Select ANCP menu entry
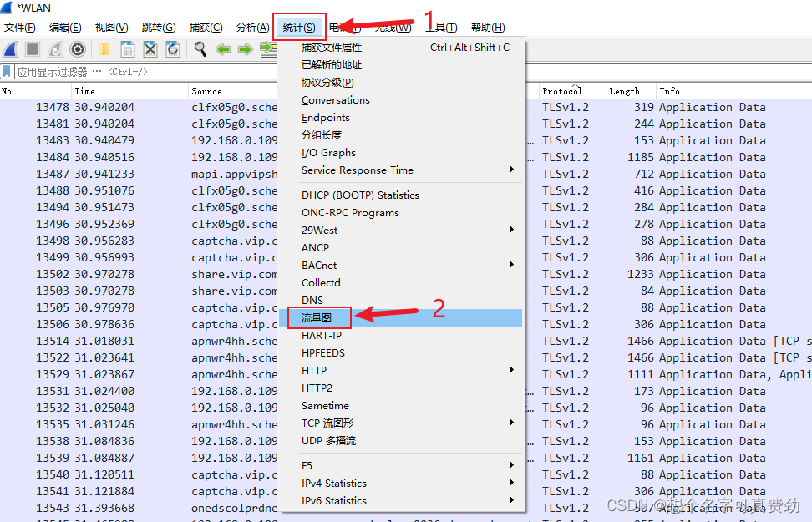This screenshot has height=522, width=812. (401, 248)
